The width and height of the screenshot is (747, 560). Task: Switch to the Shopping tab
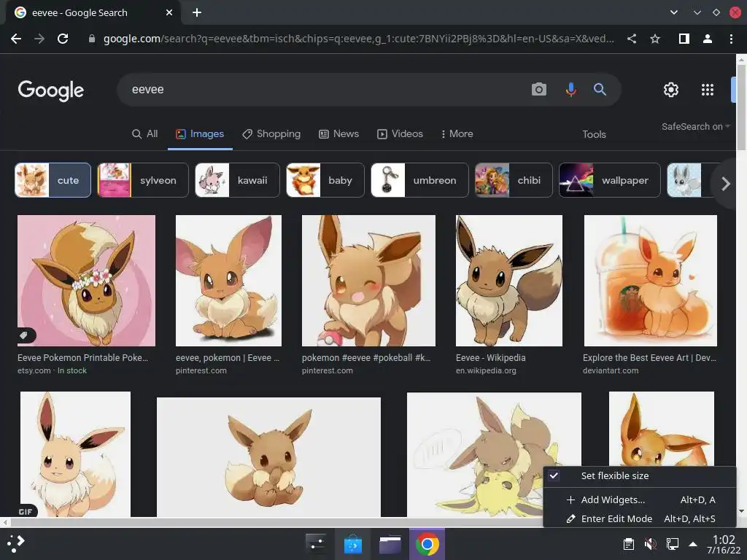coord(271,134)
